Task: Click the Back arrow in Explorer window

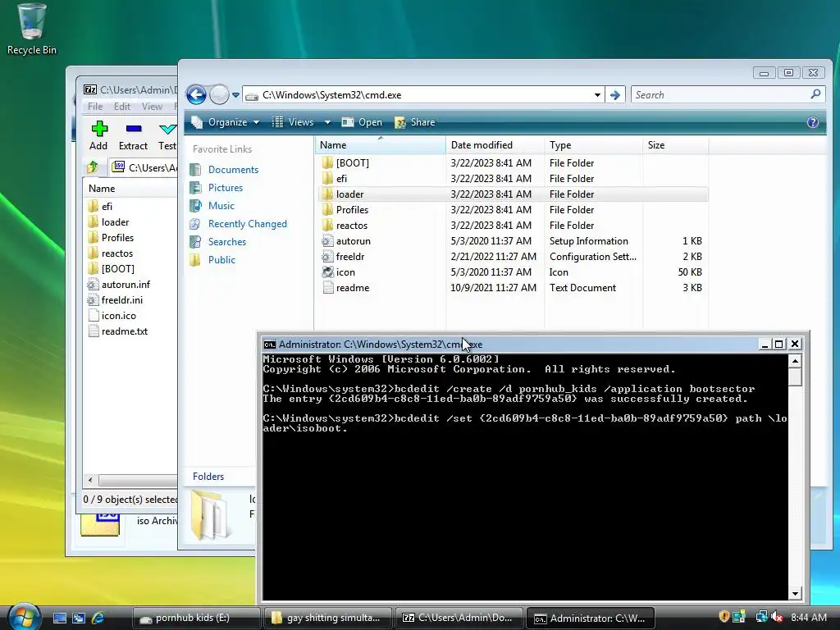Action: point(196,95)
